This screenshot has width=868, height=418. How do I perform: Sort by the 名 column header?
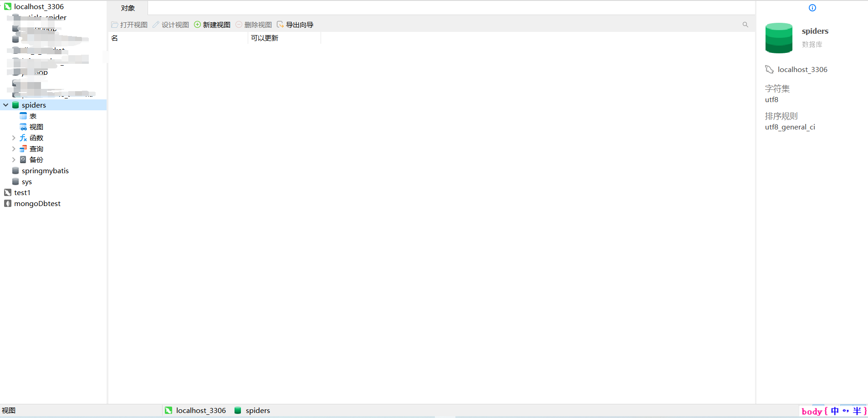coord(178,38)
